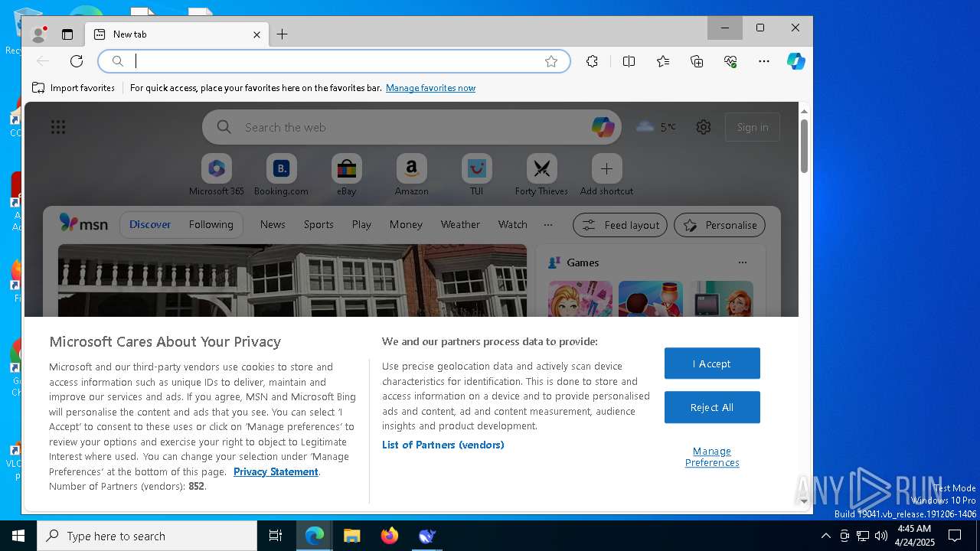
Task: Open List of Partners (vendors) link
Action: point(443,445)
